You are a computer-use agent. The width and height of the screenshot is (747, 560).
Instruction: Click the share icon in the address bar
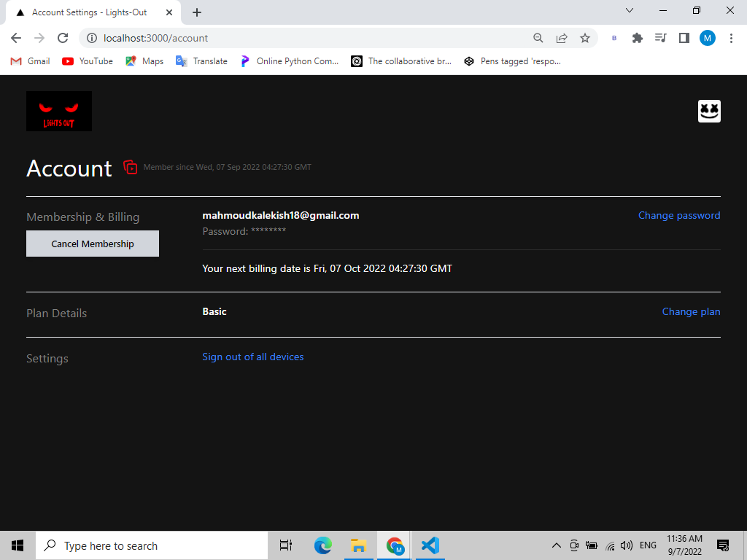point(562,37)
